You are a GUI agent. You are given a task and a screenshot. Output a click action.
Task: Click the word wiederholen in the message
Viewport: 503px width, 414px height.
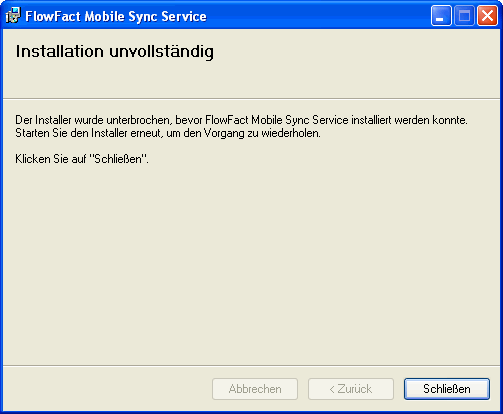click(x=291, y=133)
